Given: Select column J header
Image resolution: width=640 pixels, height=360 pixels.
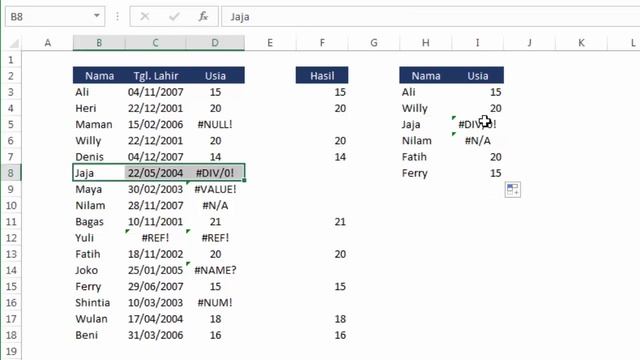Looking at the screenshot, I should click(x=529, y=43).
